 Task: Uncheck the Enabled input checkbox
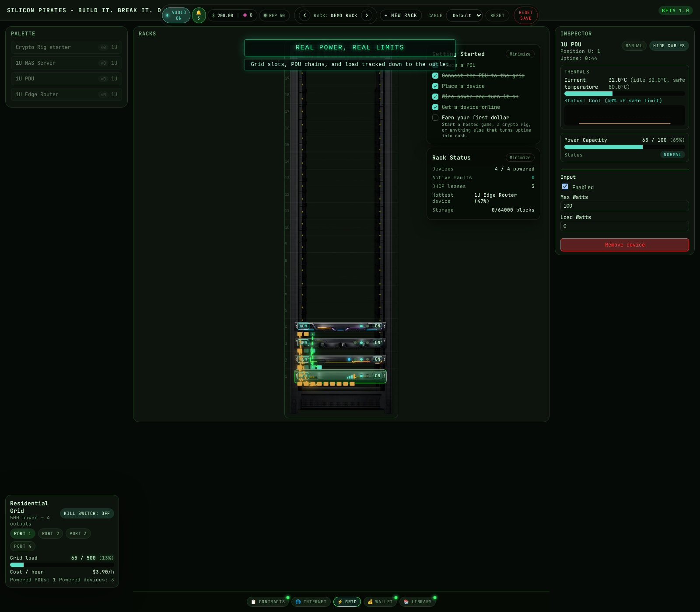click(x=565, y=187)
